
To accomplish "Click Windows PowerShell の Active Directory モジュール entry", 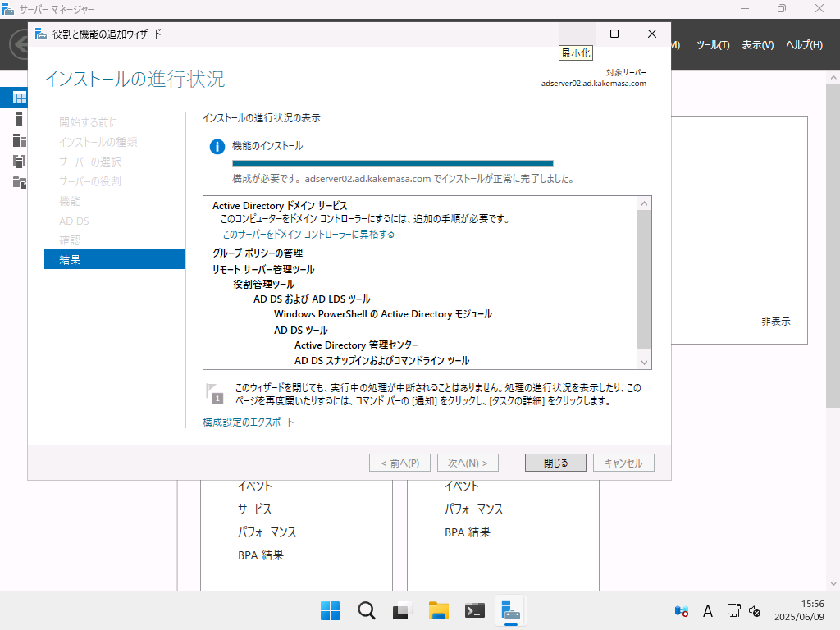I will click(383, 314).
